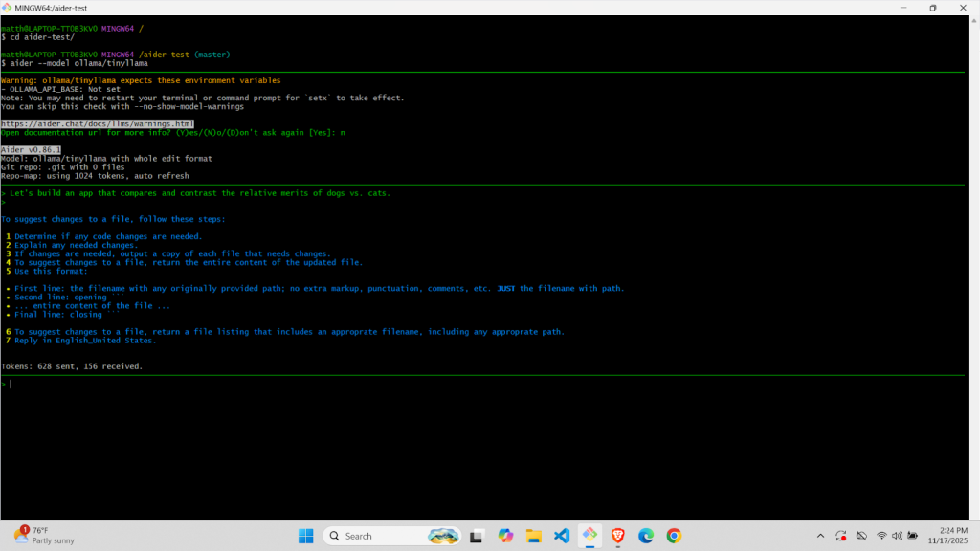The width and height of the screenshot is (980, 551).
Task: Check battery status via the tray icon
Action: click(912, 535)
